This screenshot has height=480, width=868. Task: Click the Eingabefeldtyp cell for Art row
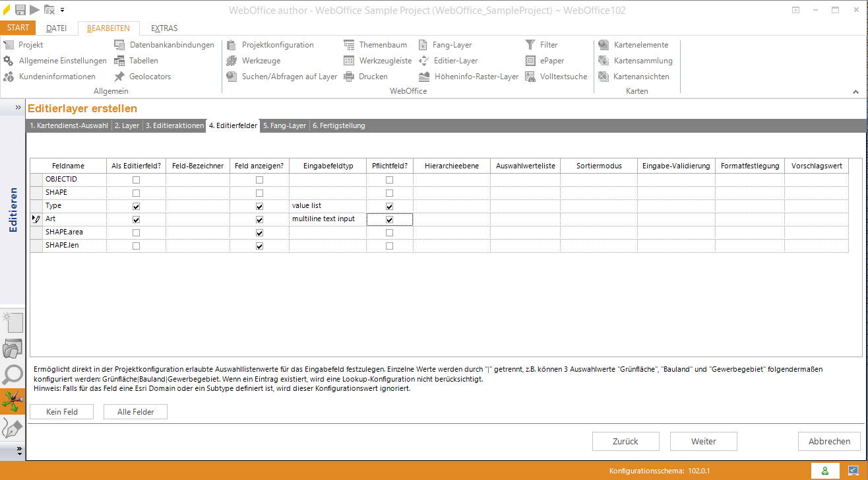click(x=327, y=219)
